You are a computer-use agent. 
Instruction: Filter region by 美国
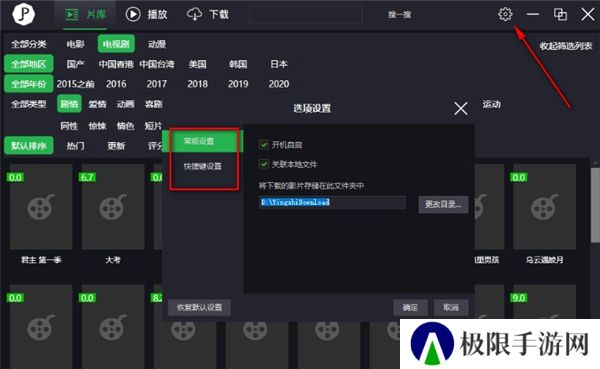197,64
